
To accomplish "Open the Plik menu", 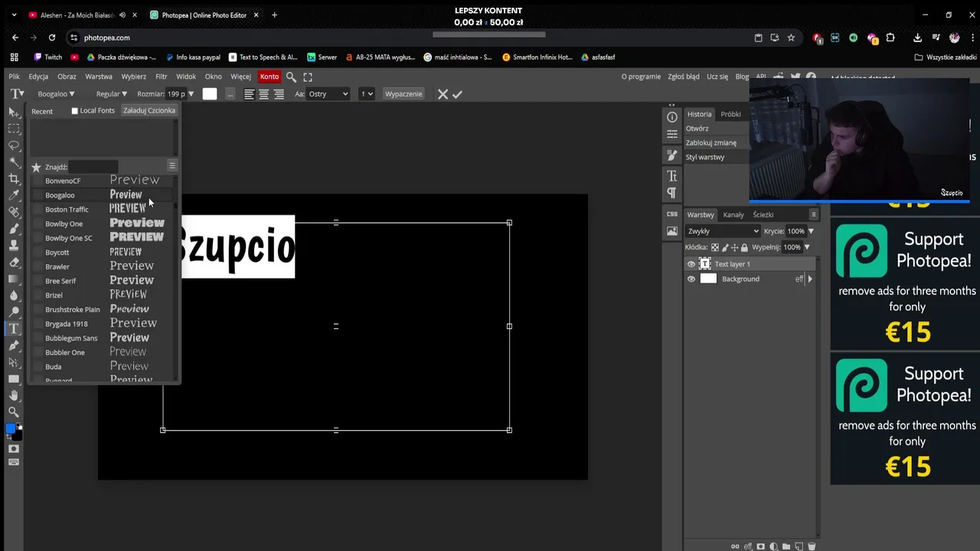I will [x=14, y=77].
